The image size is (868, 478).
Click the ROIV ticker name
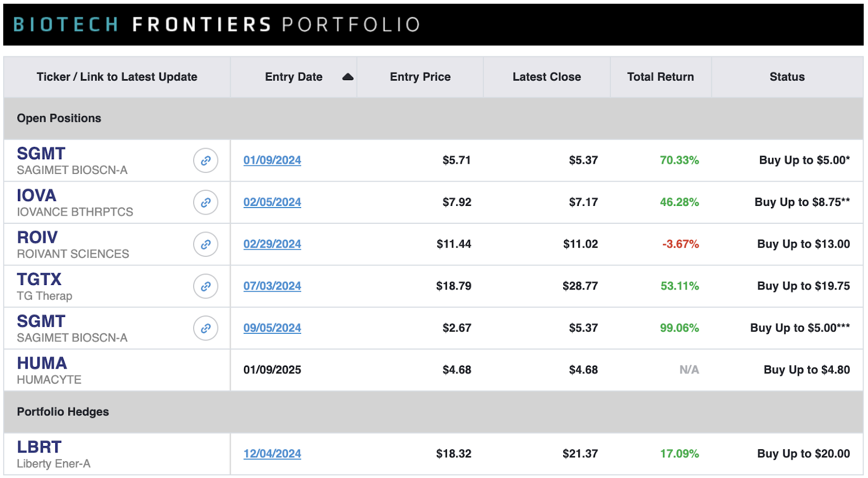(x=37, y=237)
